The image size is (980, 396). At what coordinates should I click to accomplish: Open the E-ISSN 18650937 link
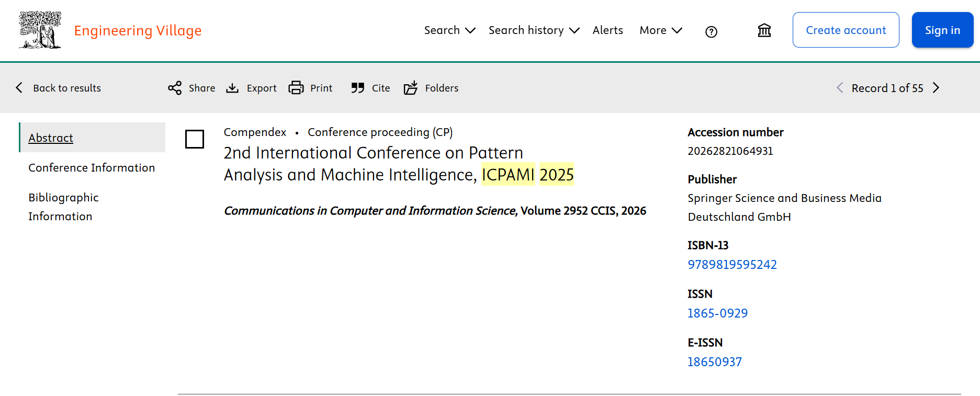(715, 362)
